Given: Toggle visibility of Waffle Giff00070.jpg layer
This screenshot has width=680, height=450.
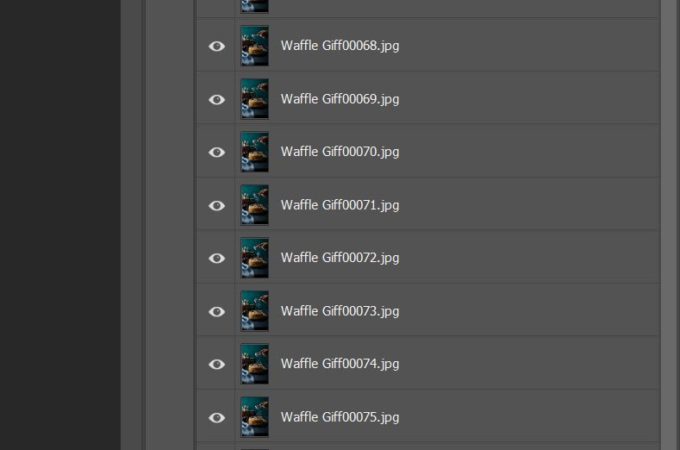Looking at the screenshot, I should coord(217,152).
